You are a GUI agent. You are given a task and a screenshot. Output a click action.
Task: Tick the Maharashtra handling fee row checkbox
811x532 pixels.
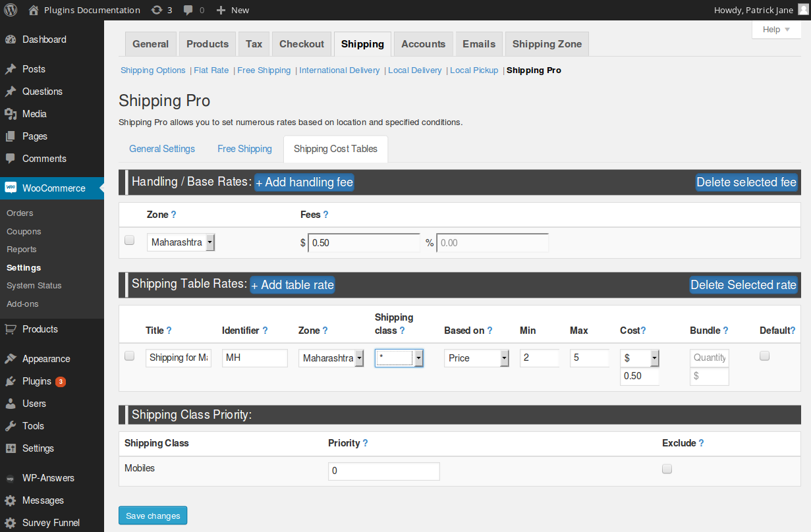tap(130, 240)
